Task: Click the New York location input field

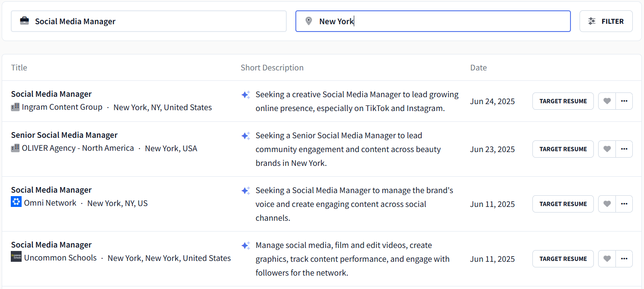Action: click(x=433, y=21)
